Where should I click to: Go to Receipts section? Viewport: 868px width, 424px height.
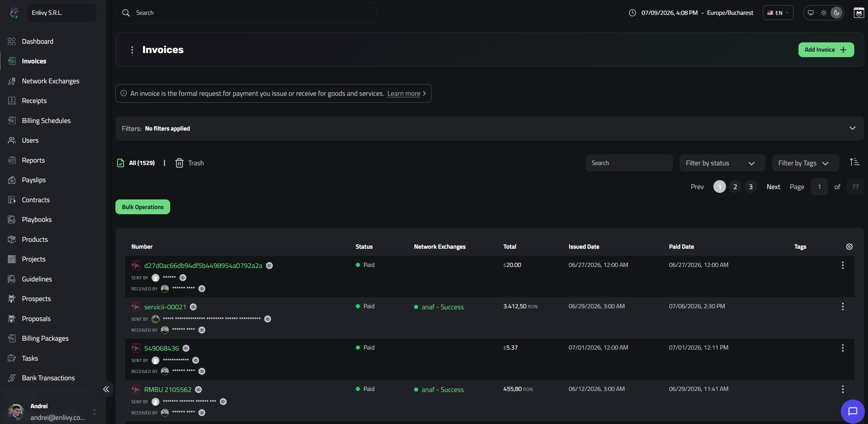34,101
